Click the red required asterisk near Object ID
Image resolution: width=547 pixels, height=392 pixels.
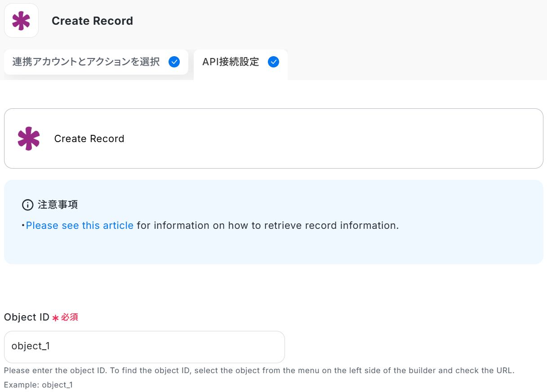point(55,318)
